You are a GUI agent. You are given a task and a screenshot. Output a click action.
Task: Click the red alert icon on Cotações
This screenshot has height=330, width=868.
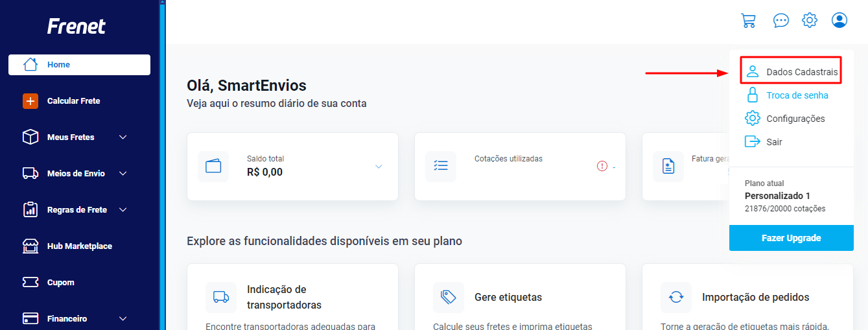(x=602, y=167)
